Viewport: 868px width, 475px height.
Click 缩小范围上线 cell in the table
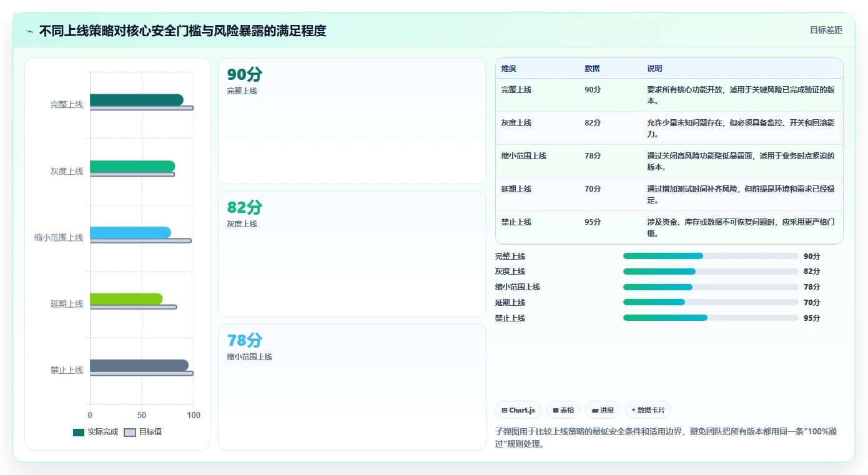[524, 156]
